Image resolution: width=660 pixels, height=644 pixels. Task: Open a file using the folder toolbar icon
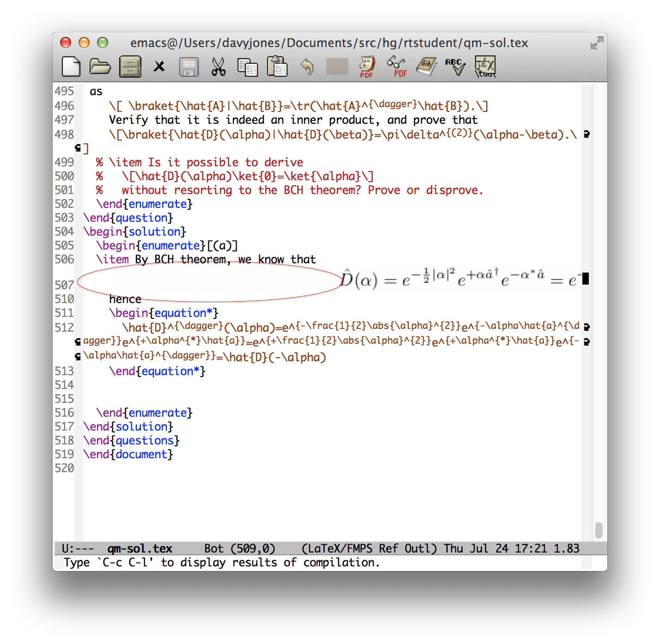101,67
